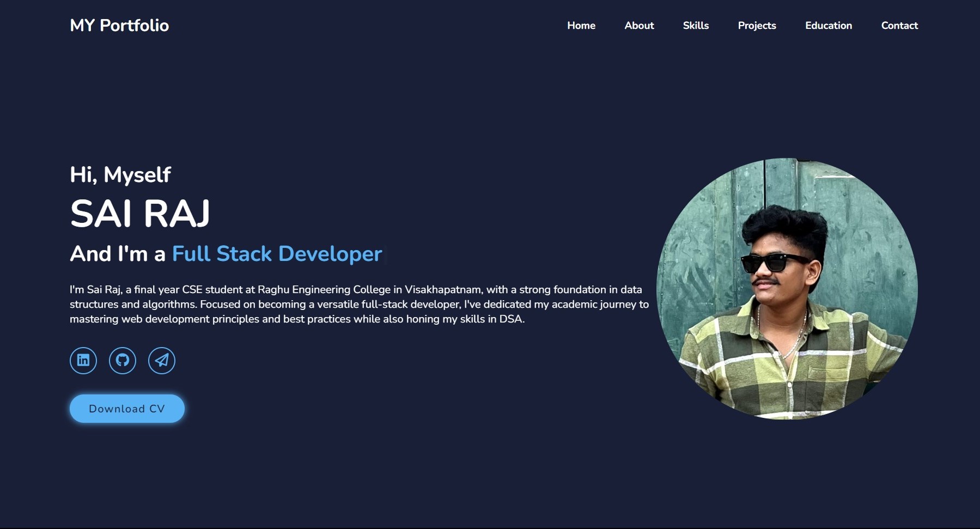Navigate to the Home menu item
Viewport: 980px width, 529px height.
(581, 26)
